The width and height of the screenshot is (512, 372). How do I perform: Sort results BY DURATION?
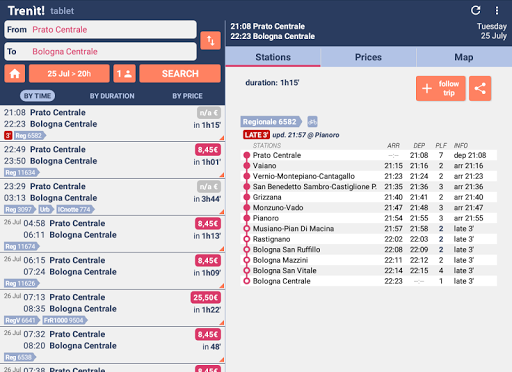coord(112,96)
